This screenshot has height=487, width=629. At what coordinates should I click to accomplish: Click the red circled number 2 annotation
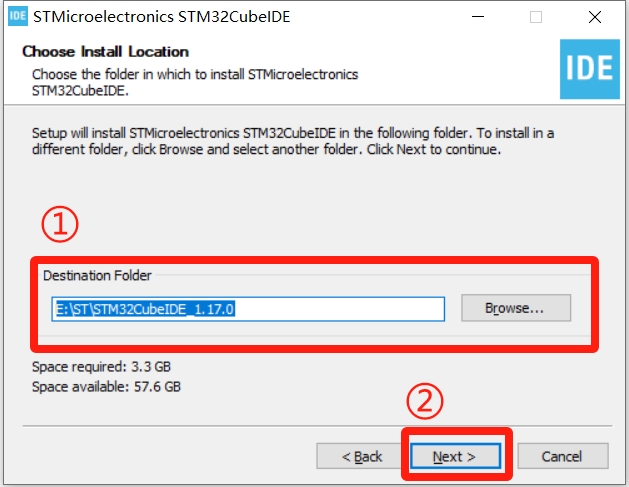click(425, 401)
